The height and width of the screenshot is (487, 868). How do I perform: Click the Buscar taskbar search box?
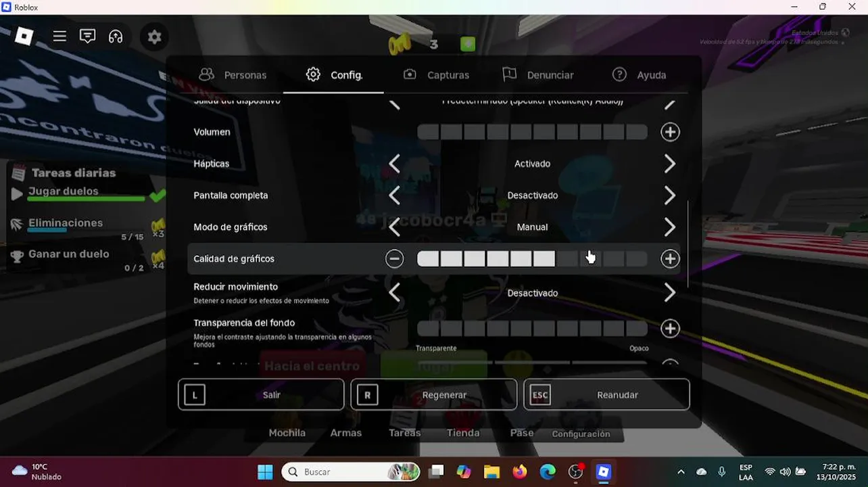[x=350, y=471]
